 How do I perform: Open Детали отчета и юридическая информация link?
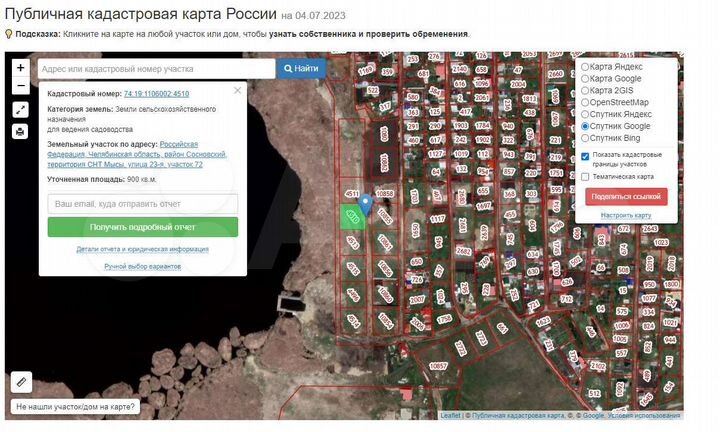[142, 249]
